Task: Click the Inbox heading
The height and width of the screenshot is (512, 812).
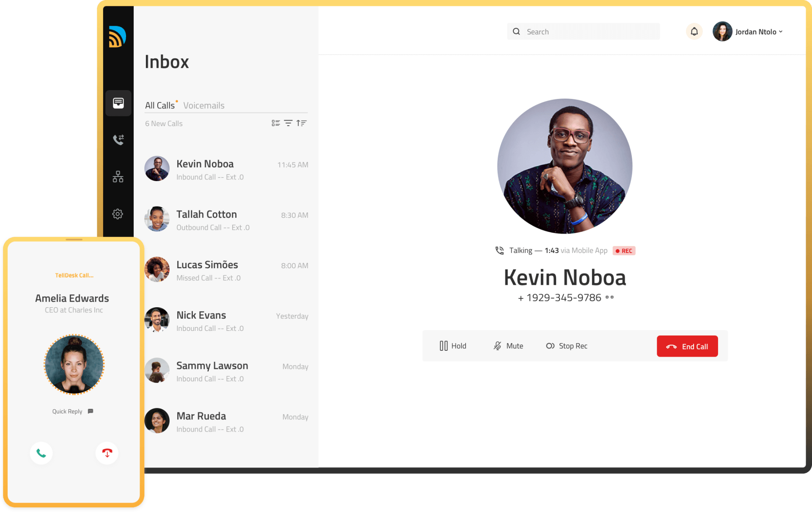Action: [x=167, y=62]
